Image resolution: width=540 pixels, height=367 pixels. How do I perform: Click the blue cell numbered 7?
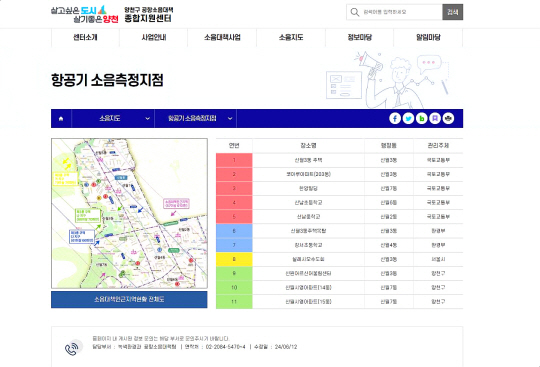pos(234,245)
